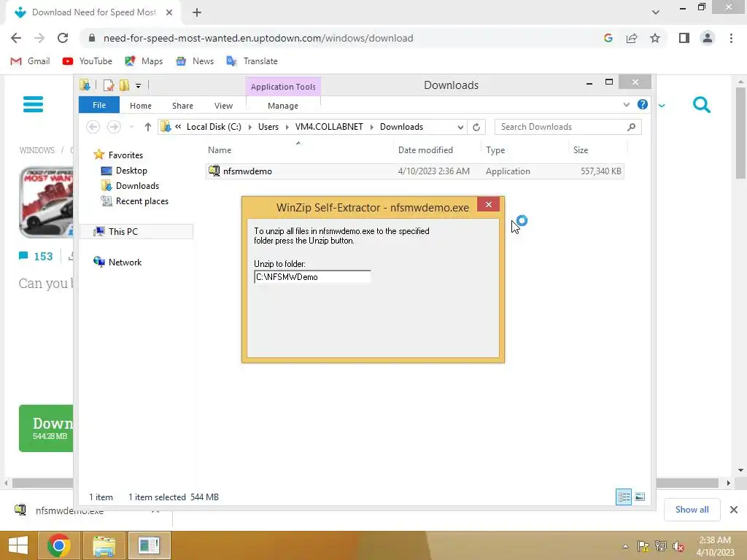The image size is (747, 560).
Task: Click the share page icon in Chrome
Action: (632, 38)
